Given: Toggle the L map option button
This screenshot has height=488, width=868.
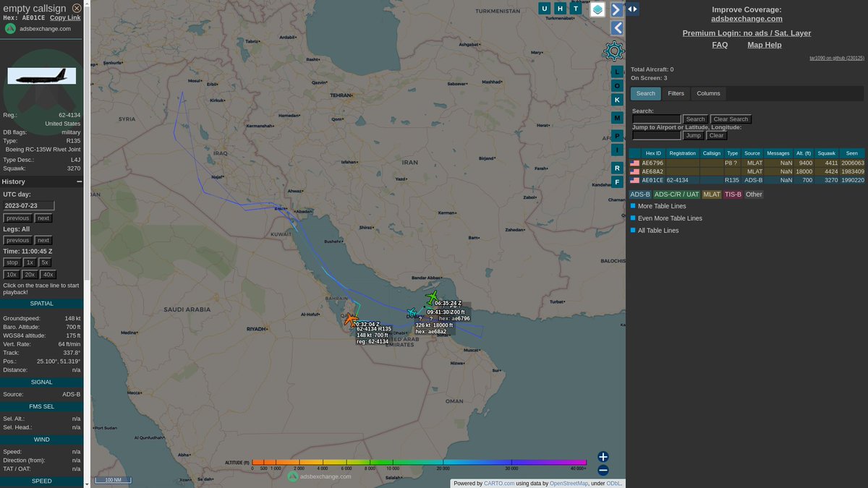Looking at the screenshot, I should click(x=617, y=72).
